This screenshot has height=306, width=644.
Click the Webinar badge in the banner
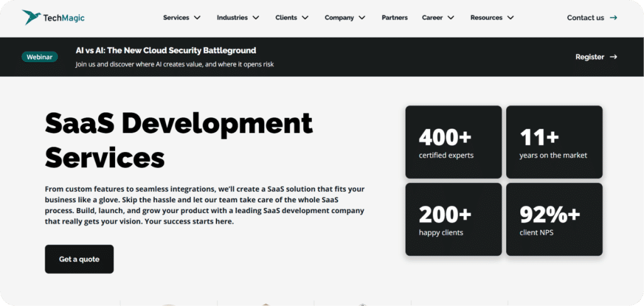pos(40,57)
